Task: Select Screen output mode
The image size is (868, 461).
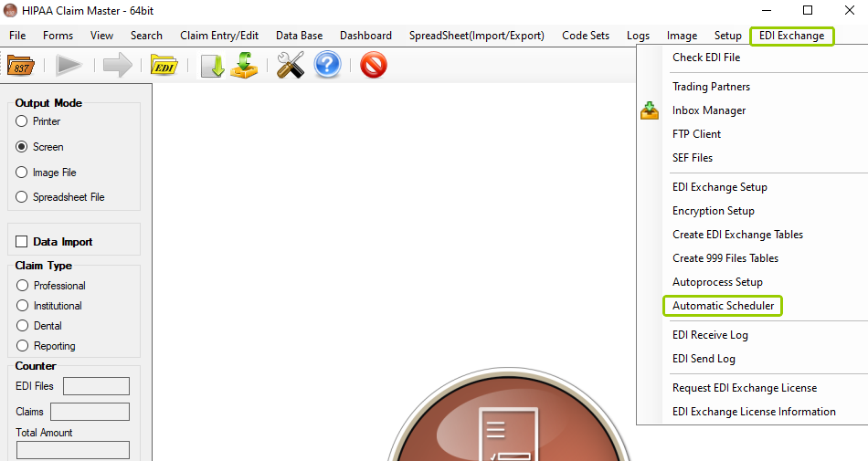Action: (x=22, y=146)
